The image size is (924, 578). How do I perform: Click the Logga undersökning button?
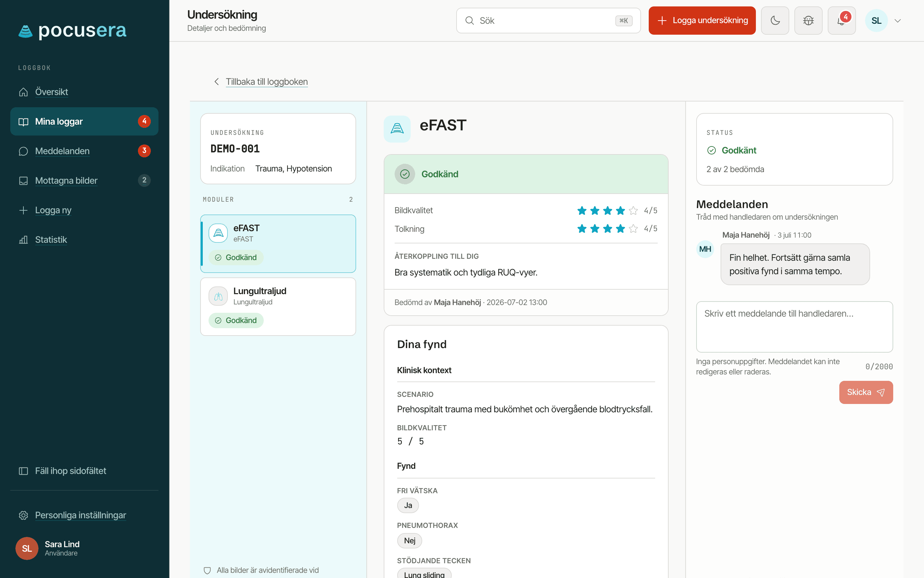[702, 21]
